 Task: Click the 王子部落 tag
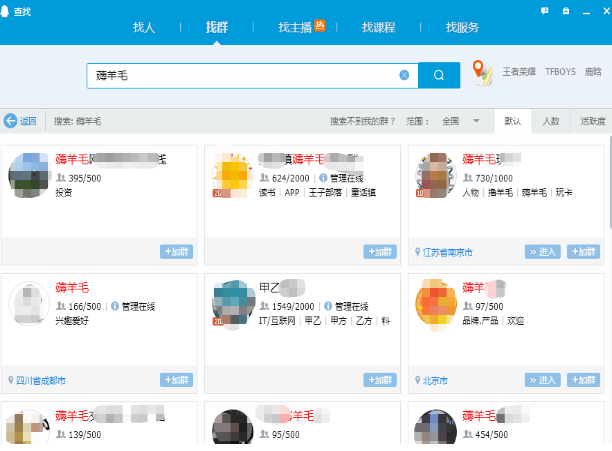click(x=325, y=192)
